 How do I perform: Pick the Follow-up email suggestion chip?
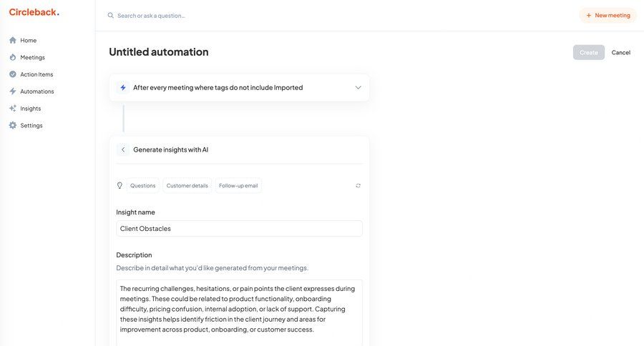(238, 186)
